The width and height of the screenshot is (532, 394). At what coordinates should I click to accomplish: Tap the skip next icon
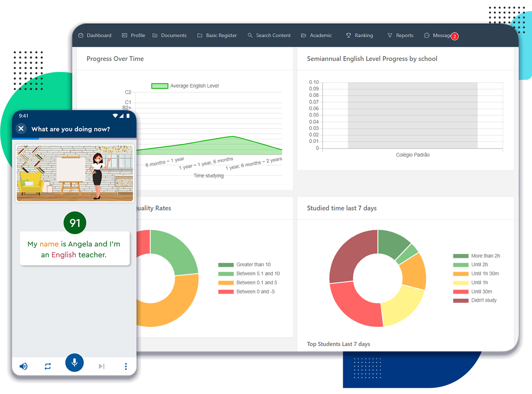102,366
